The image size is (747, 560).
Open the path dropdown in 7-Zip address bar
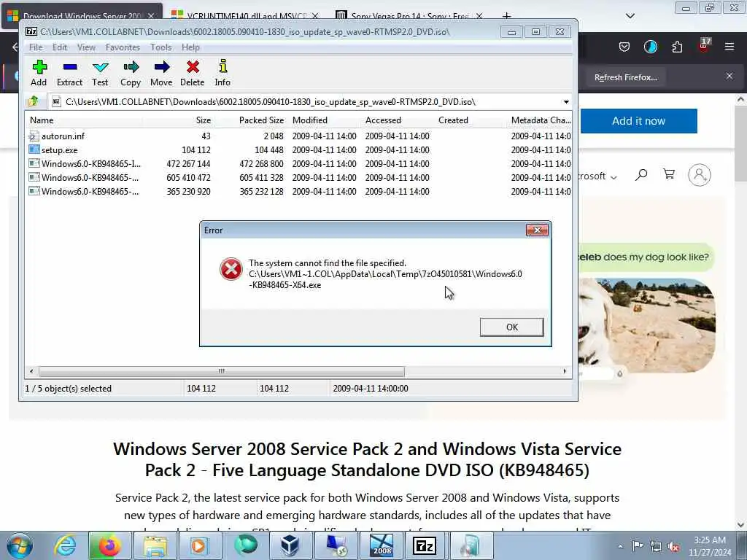[x=566, y=102]
